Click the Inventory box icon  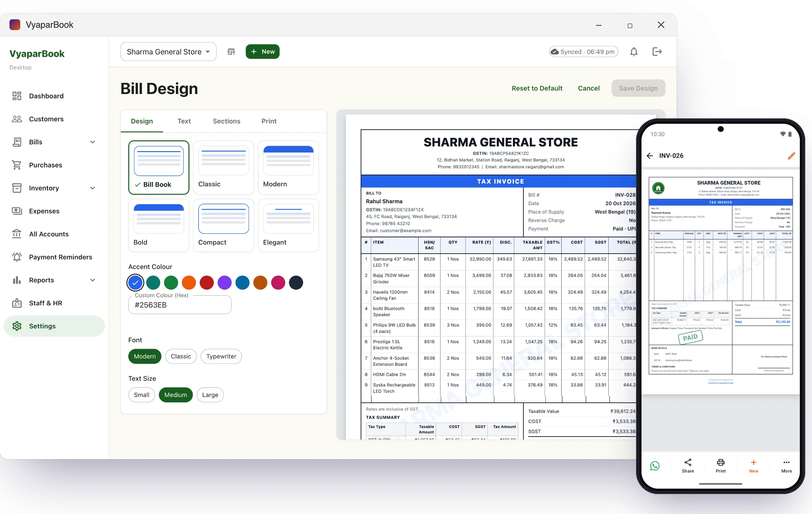click(x=17, y=188)
